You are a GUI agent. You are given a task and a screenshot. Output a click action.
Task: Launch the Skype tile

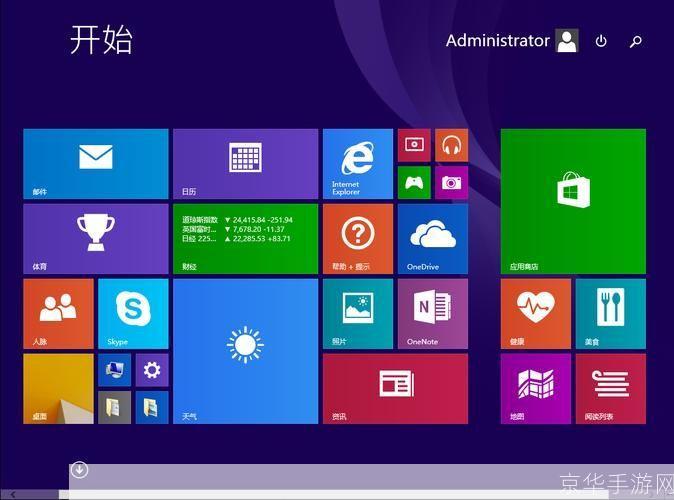133,314
